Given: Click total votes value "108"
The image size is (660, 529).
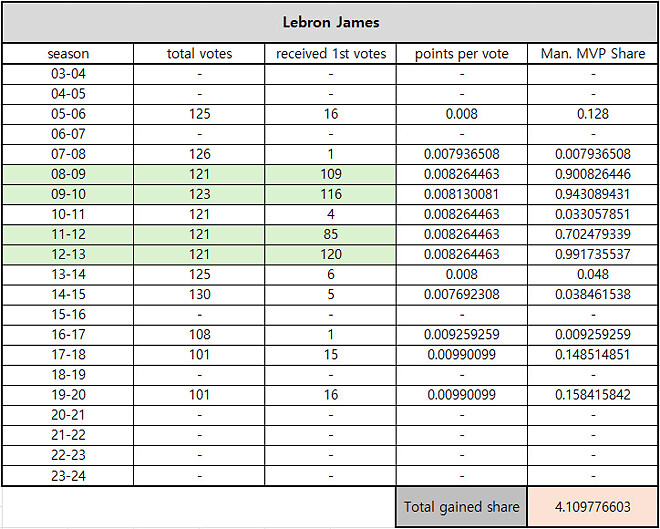Looking at the screenshot, I should 199,335.
